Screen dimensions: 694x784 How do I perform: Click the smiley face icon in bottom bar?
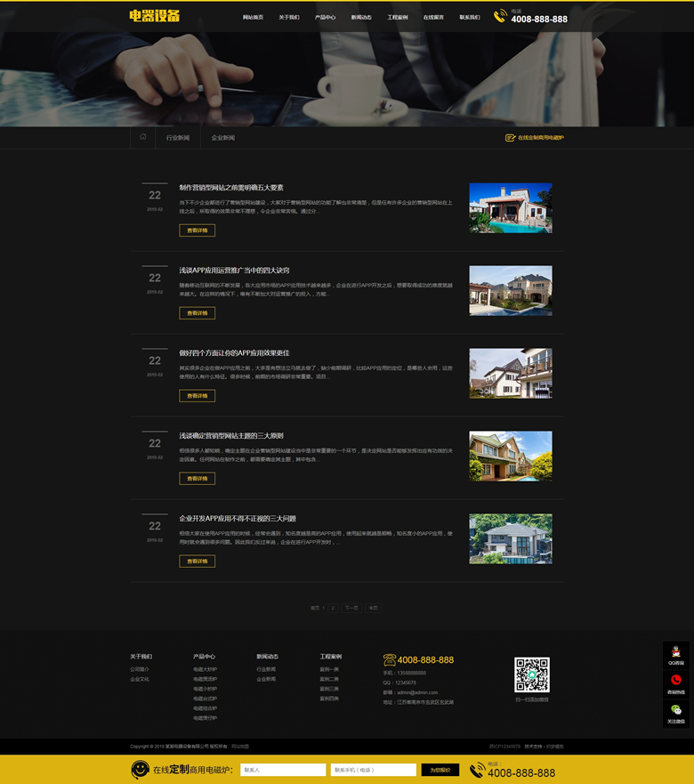tap(140, 769)
